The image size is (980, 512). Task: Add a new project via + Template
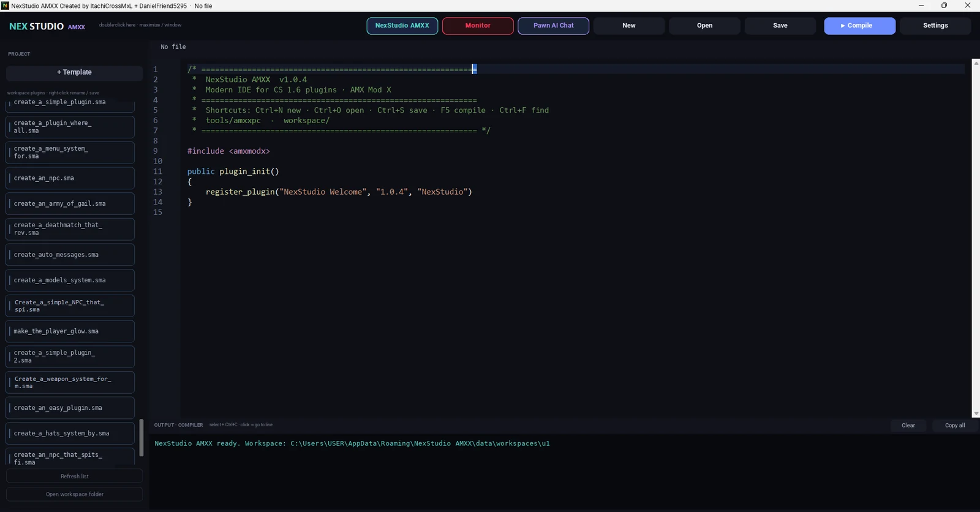coord(74,72)
